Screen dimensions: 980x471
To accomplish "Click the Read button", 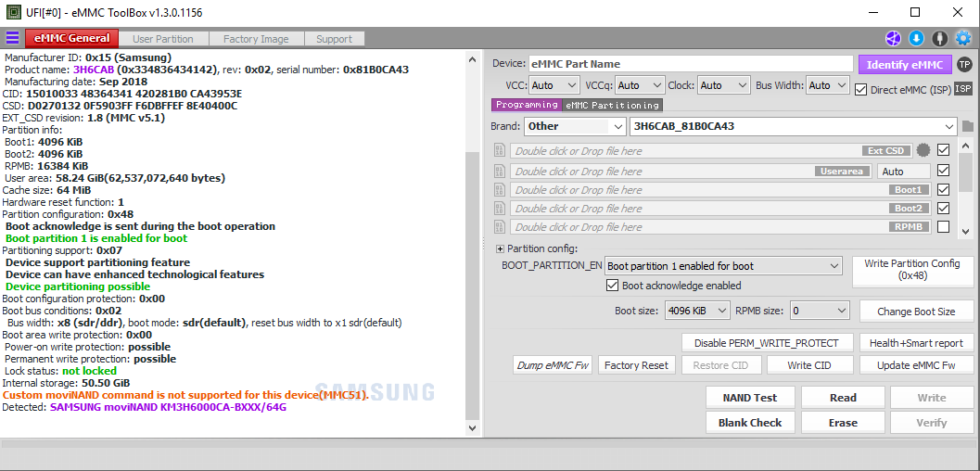I will click(843, 397).
